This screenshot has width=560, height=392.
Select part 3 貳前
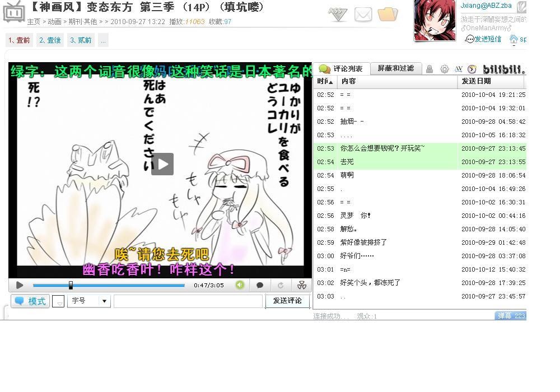tap(81, 40)
